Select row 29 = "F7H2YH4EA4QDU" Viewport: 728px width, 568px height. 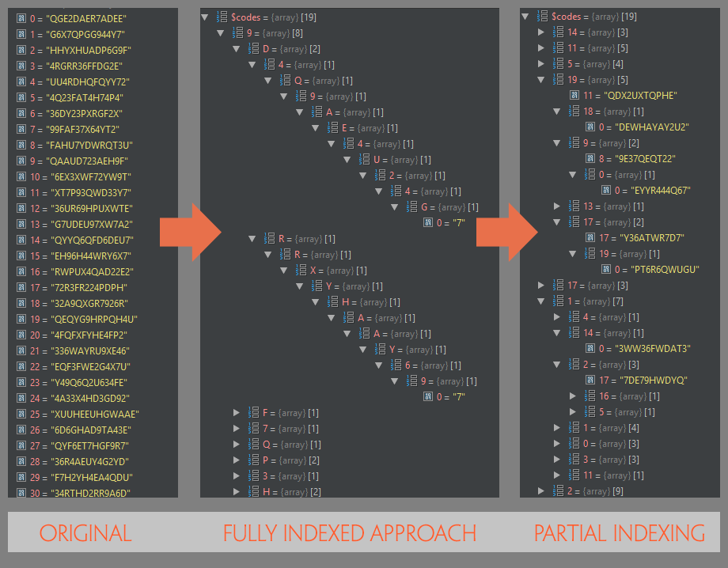93,477
